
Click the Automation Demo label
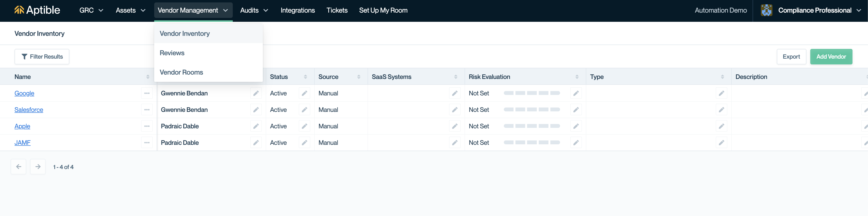(721, 10)
